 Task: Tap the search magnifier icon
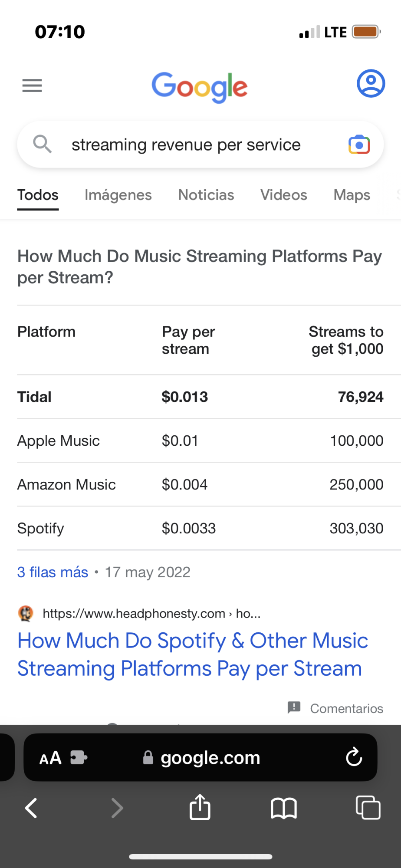[x=42, y=144]
